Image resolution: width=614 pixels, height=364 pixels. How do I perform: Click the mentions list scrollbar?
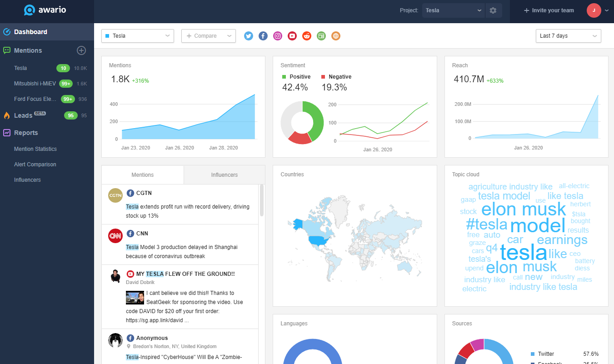(262, 200)
